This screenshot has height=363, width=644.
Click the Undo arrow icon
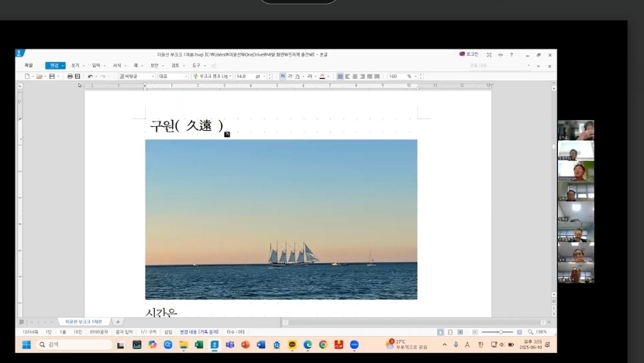click(x=90, y=77)
